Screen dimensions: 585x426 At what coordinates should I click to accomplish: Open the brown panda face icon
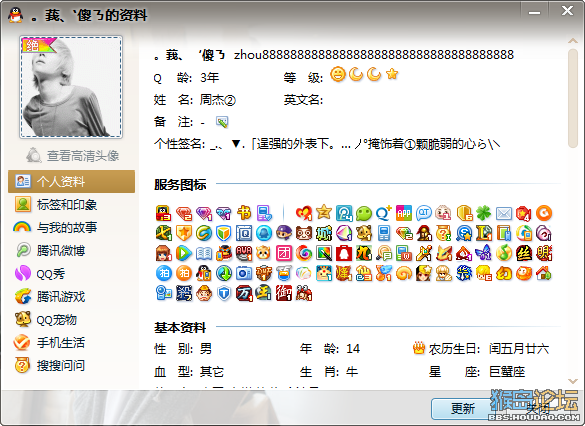304,233
